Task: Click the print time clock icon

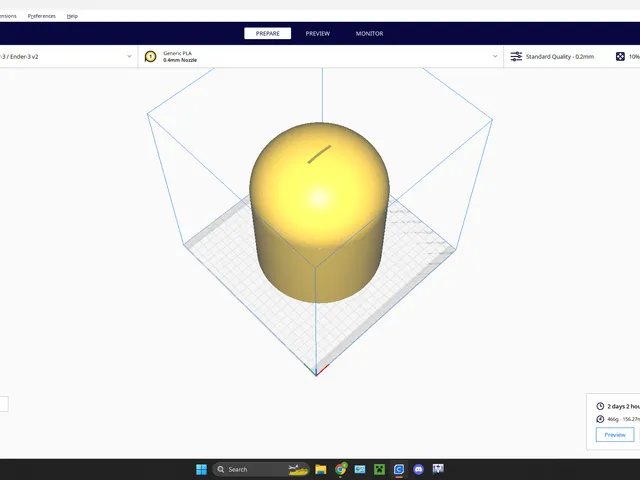Action: pos(600,406)
